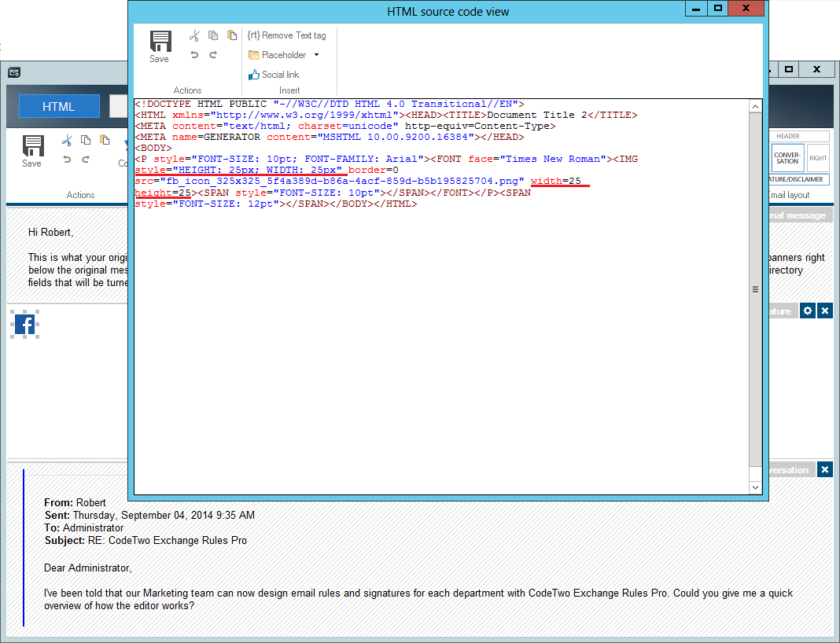The image size is (840, 643).
Task: Open the Placeholder dropdown menu
Action: pos(284,55)
